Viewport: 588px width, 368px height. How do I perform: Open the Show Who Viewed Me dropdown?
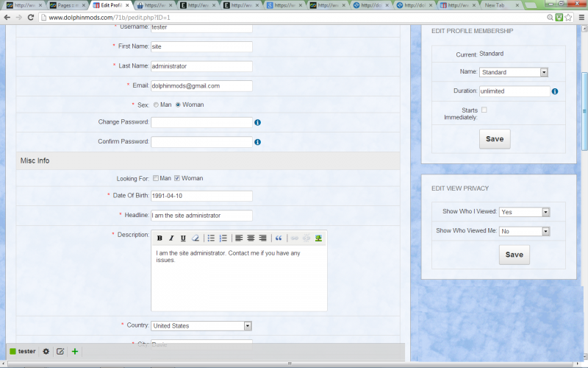click(524, 231)
